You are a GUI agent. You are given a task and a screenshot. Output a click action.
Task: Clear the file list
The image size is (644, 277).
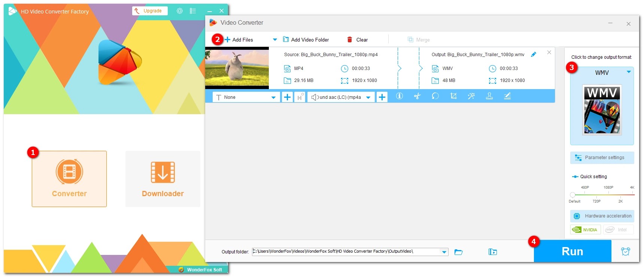click(x=358, y=40)
